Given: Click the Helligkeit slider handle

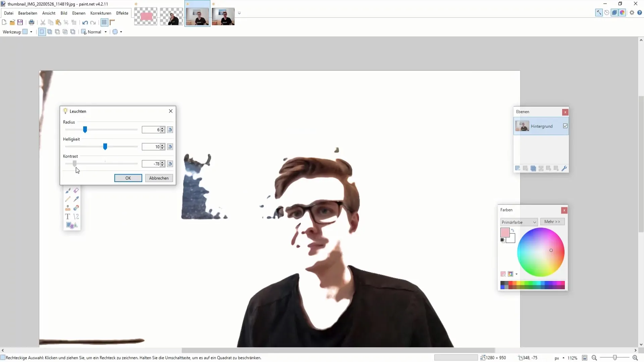Looking at the screenshot, I should point(105,146).
